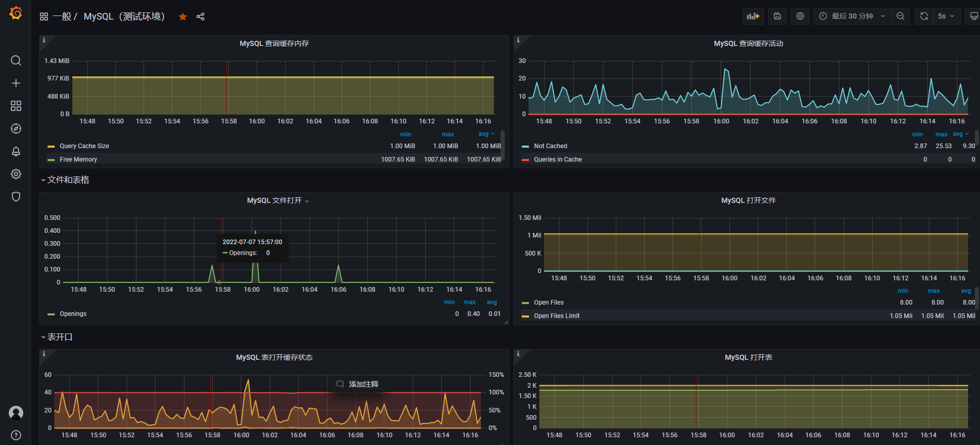
Task: Show info for MySQL 打开表 panel
Action: (518, 354)
